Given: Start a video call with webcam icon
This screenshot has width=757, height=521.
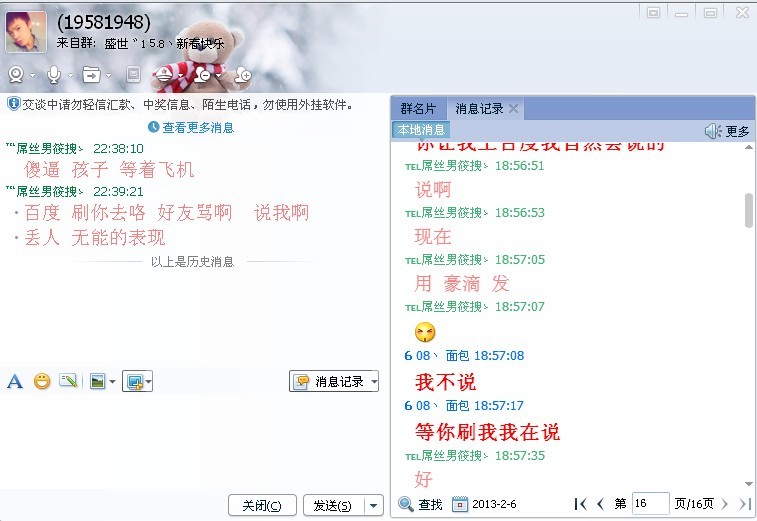Looking at the screenshot, I should pos(16,75).
